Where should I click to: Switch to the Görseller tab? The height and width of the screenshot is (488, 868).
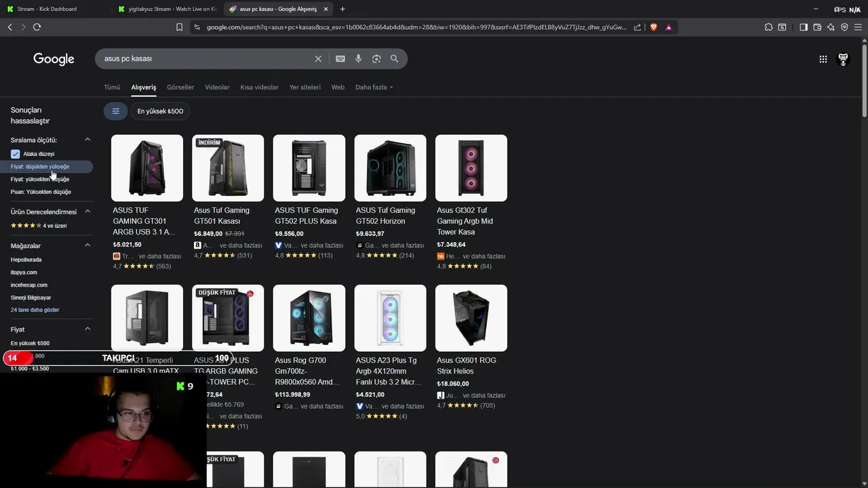coord(180,87)
